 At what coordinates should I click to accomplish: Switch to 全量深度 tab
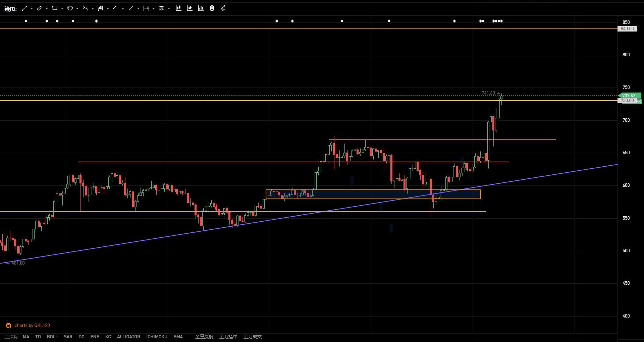204,337
